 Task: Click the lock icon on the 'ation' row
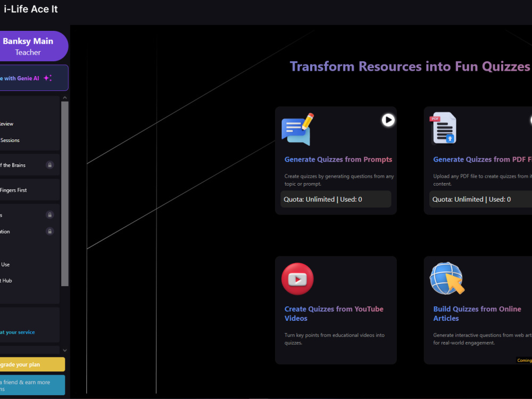[50, 231]
